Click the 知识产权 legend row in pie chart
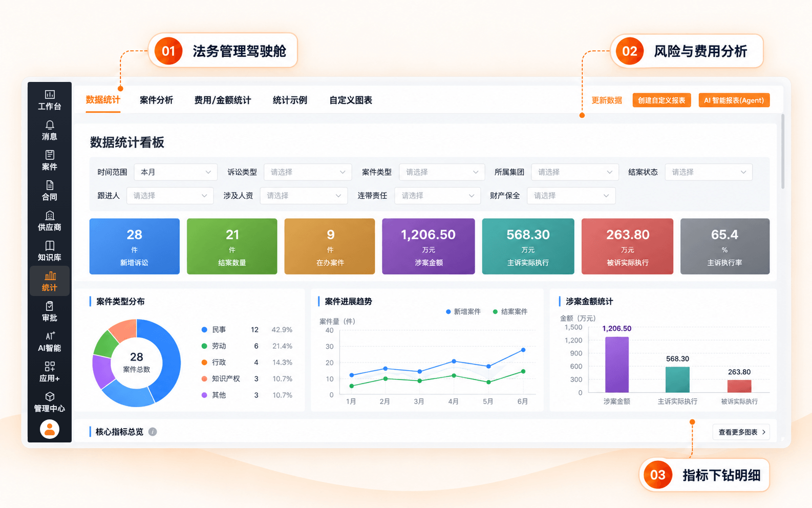Image resolution: width=812 pixels, height=508 pixels. (247, 379)
